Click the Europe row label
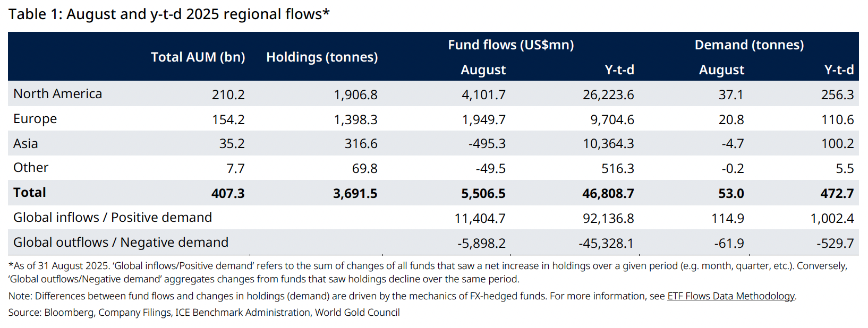868x328 pixels. pyautogui.click(x=35, y=119)
